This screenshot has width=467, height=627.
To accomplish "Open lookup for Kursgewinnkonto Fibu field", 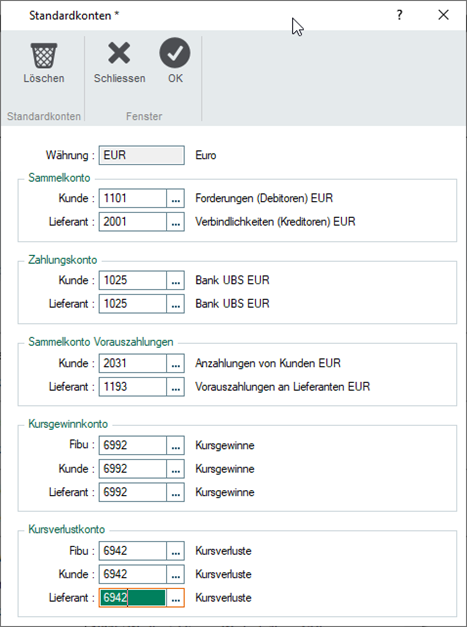I will (176, 445).
